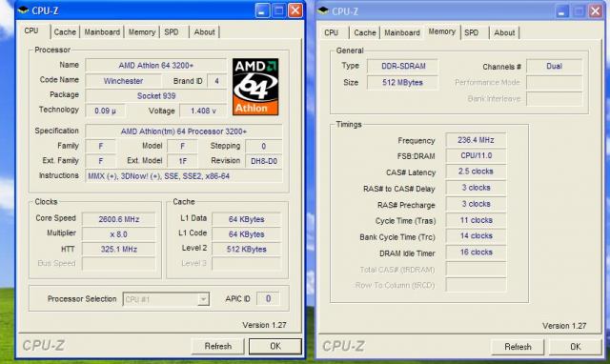
Task: Open Mainboard tab in left window
Action: (x=102, y=31)
